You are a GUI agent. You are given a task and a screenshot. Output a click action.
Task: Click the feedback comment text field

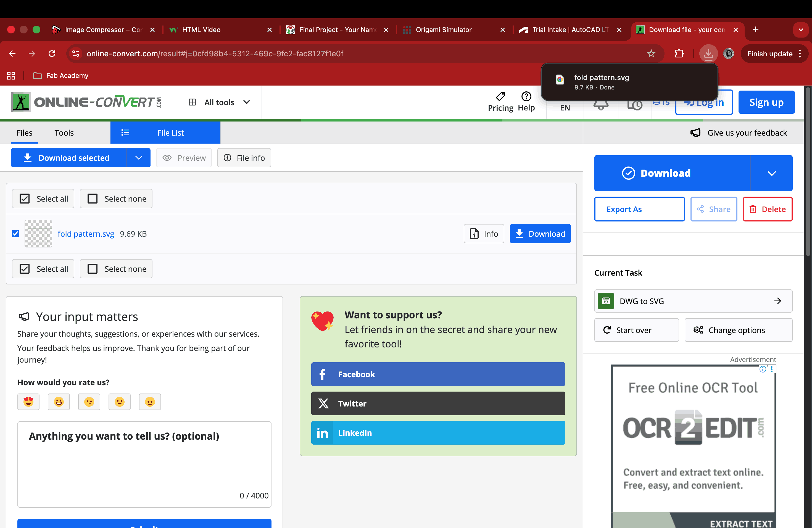click(144, 467)
